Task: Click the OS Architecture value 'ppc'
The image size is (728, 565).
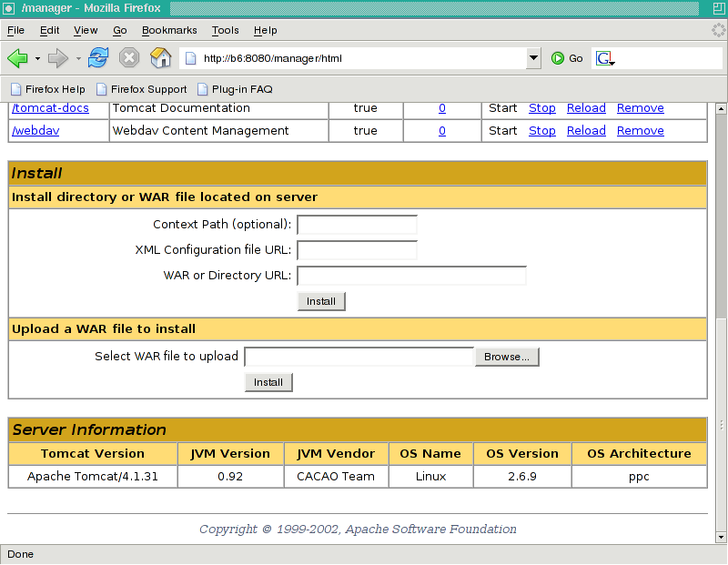Action: 639,478
